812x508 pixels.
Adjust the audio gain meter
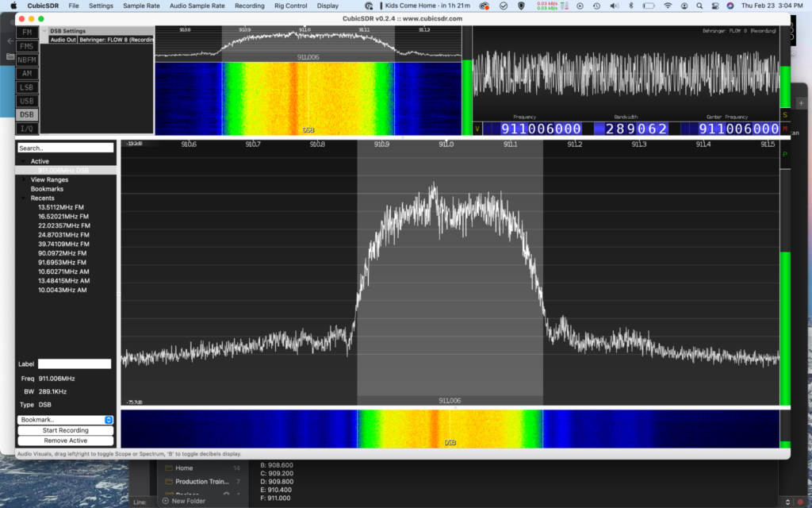tap(785, 67)
